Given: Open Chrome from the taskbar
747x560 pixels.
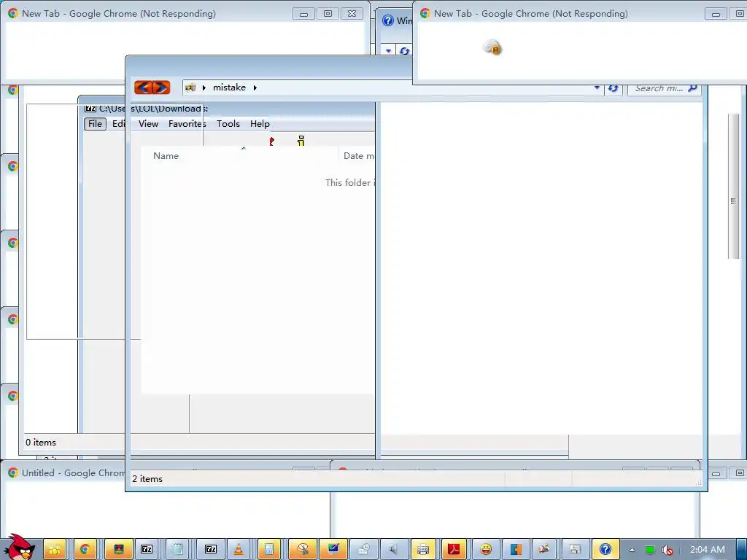Looking at the screenshot, I should tap(85, 550).
